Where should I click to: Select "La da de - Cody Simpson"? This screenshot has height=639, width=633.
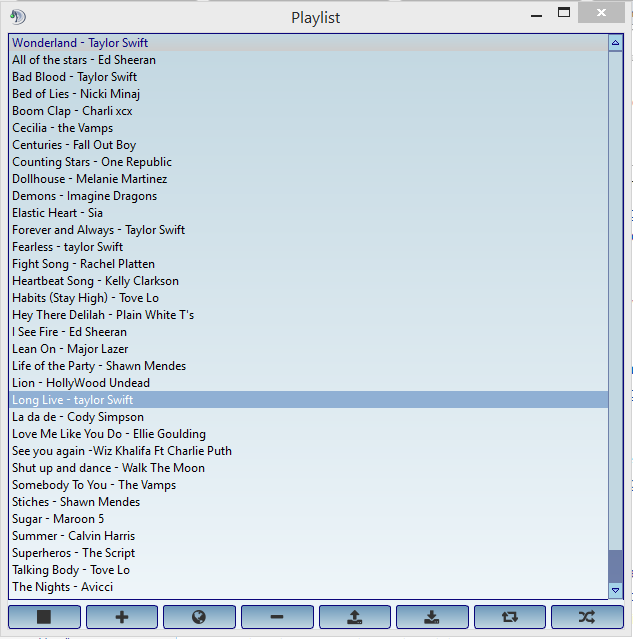tap(308, 417)
